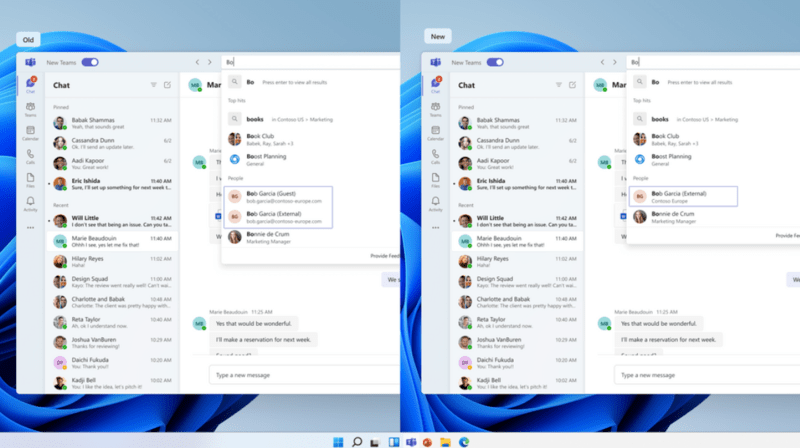800x448 pixels.
Task: Click Provide Feedback link in Old window dropdown
Action: click(x=385, y=256)
